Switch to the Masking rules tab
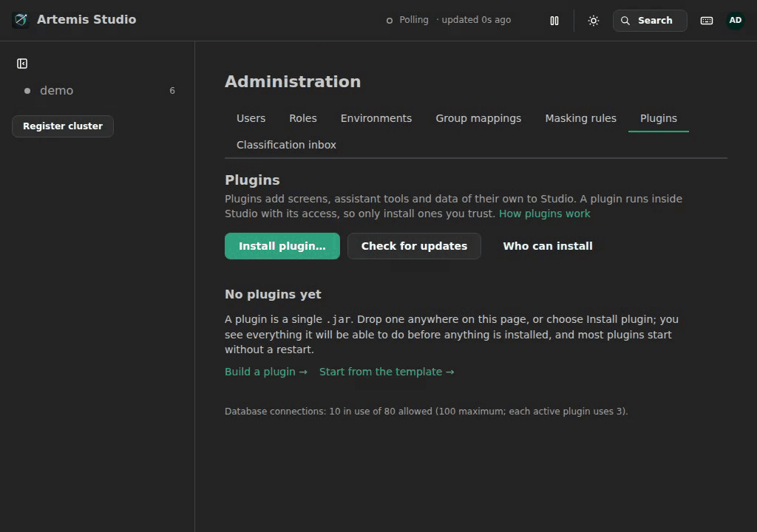 (580, 118)
